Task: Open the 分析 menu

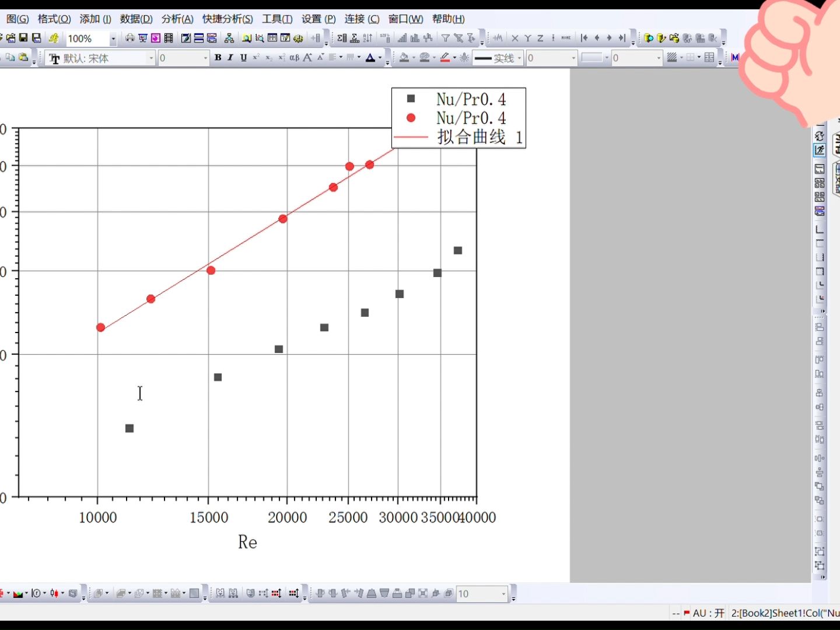Action: pos(177,19)
